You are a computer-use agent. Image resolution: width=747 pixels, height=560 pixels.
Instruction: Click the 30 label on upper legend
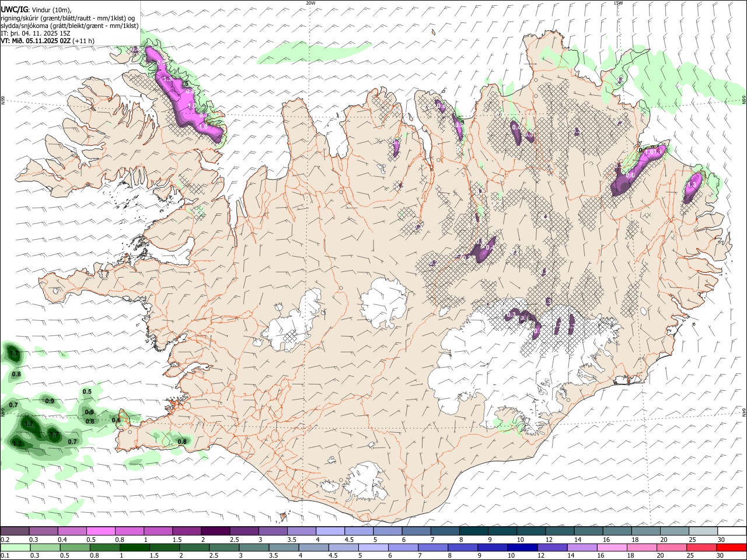pyautogui.click(x=721, y=540)
